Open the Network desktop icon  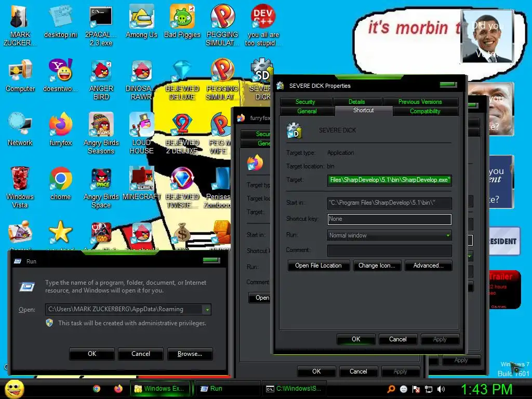[20, 129]
